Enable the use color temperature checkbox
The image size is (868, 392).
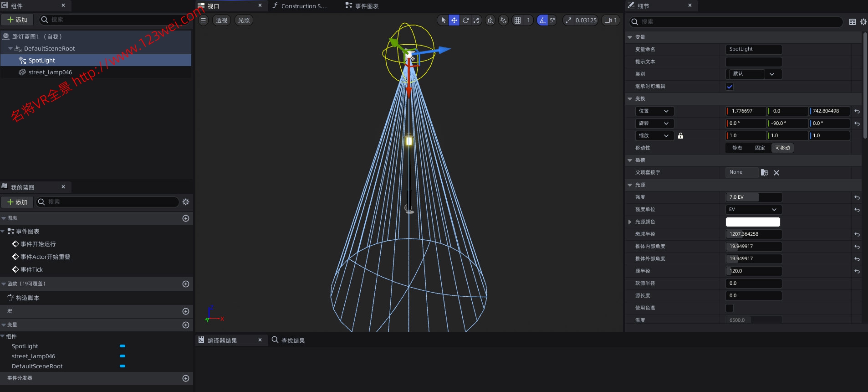(x=730, y=308)
